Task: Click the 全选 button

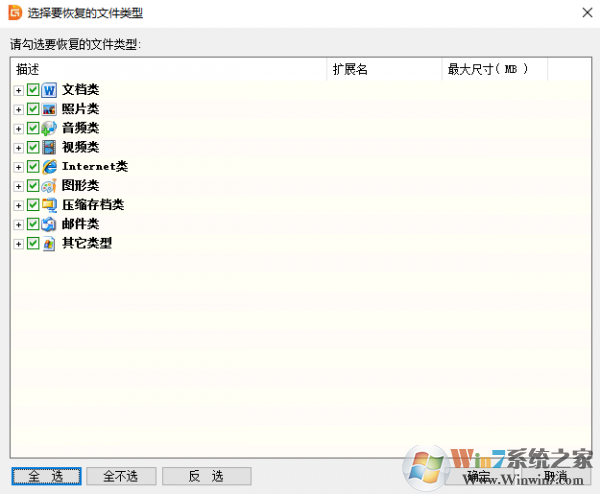Action: tap(46, 476)
